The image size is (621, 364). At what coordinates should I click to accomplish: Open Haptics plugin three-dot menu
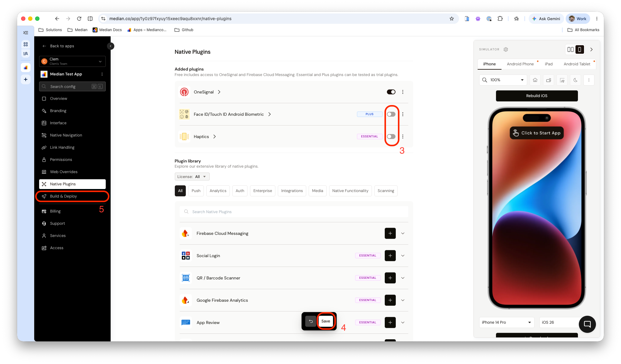tap(403, 136)
